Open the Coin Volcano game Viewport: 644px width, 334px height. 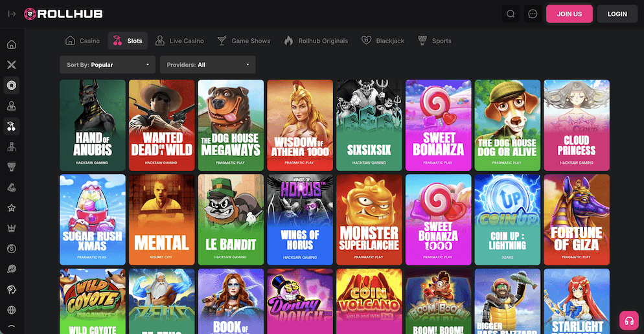point(369,302)
